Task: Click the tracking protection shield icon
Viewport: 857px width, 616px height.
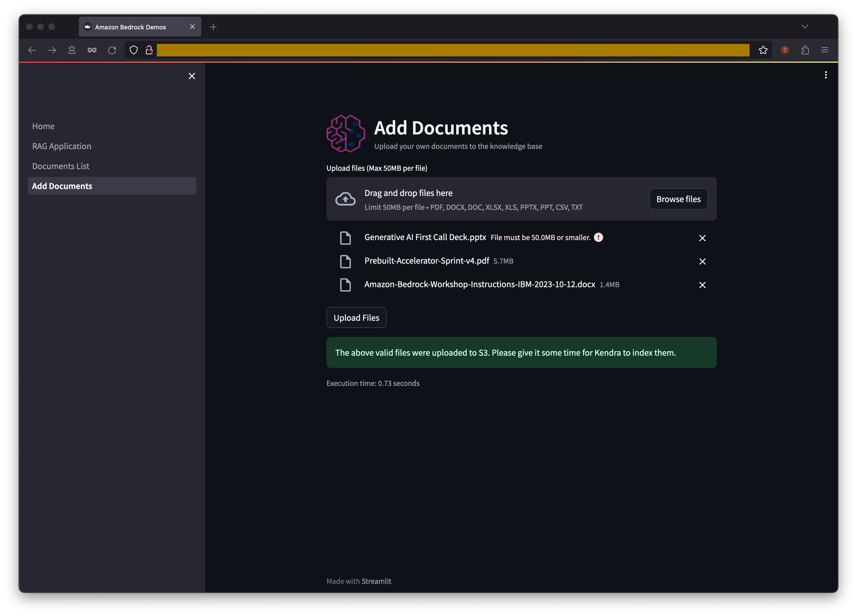Action: coord(134,50)
